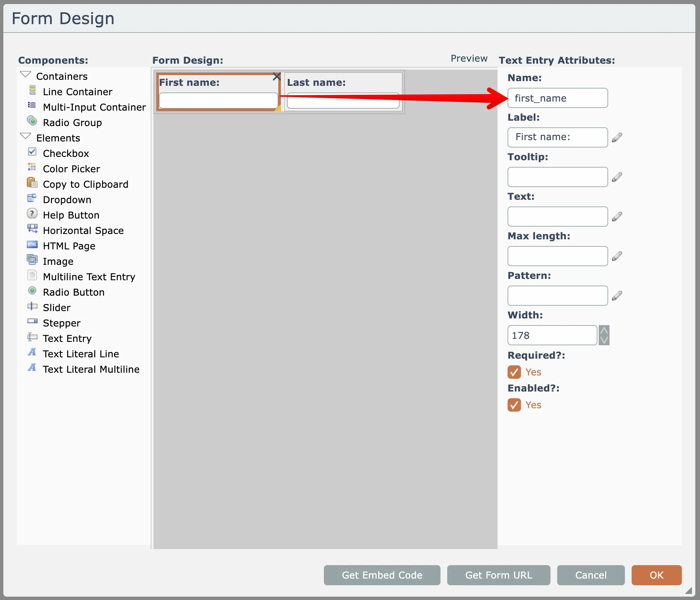Select the Slider component icon
The height and width of the screenshot is (600, 700).
point(32,306)
